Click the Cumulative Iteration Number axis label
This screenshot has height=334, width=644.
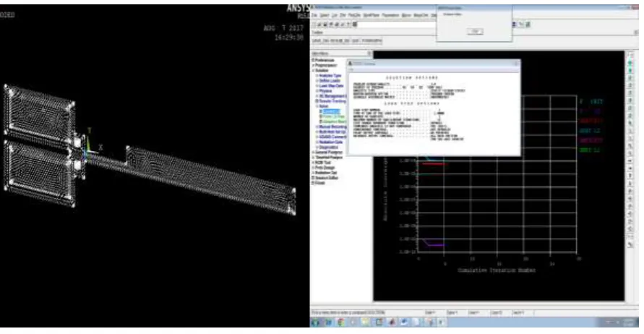coord(497,270)
